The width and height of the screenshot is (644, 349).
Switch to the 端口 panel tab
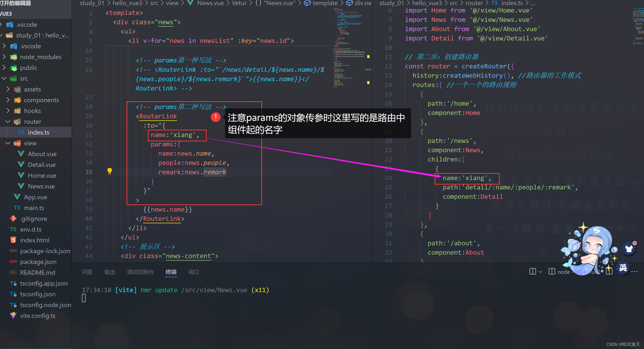(x=193, y=272)
